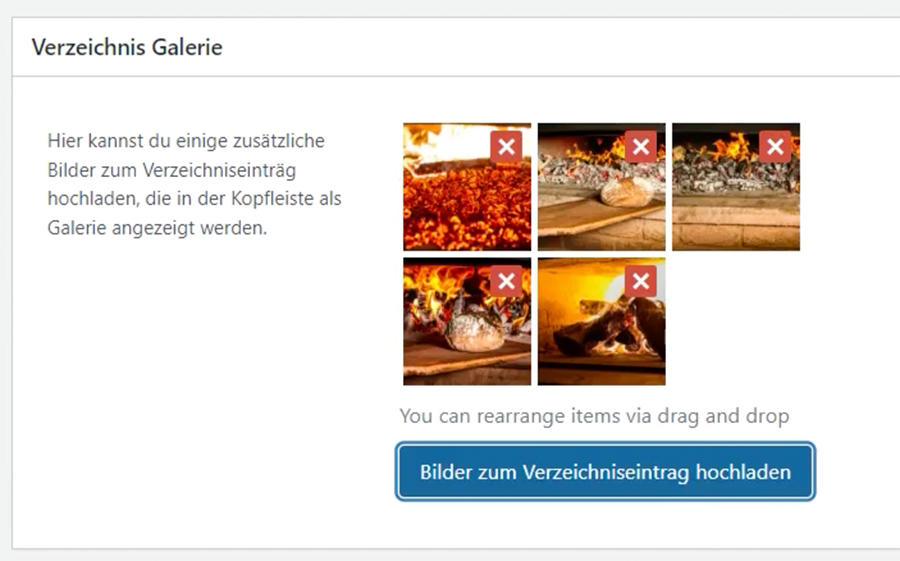Image resolution: width=900 pixels, height=561 pixels.
Task: Delete the bottom-row loaf before flames image
Action: [506, 281]
